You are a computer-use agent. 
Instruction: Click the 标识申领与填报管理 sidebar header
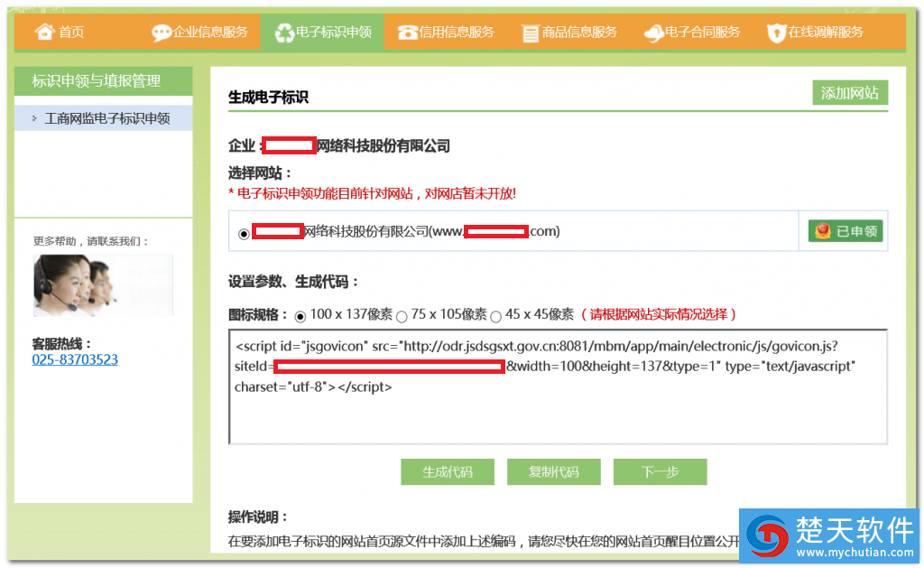(104, 80)
